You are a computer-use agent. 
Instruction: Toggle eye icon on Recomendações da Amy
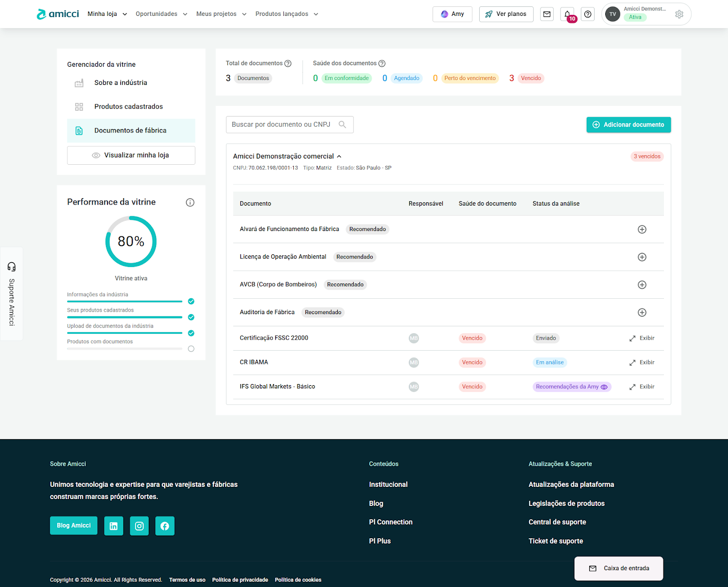(604, 387)
